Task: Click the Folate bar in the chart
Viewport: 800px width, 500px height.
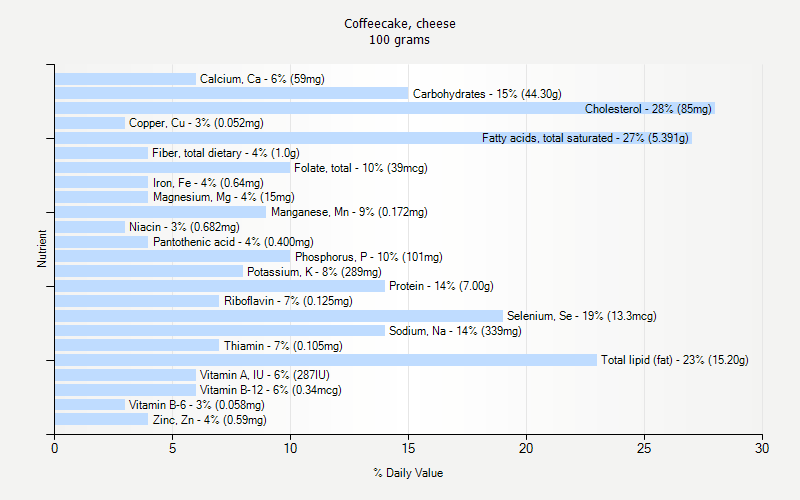Action: 172,168
